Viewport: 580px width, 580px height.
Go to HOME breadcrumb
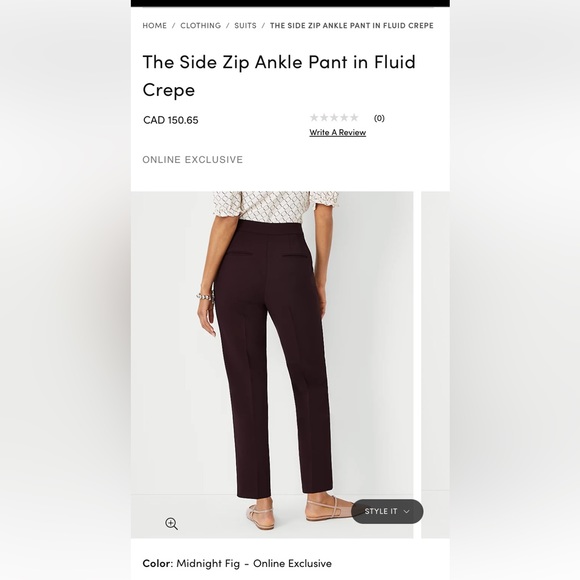[155, 26]
